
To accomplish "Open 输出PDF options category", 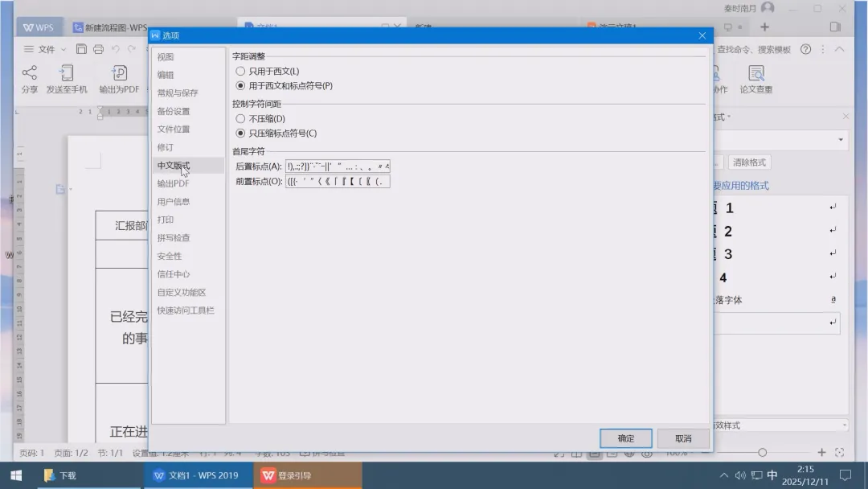I will click(187, 183).
